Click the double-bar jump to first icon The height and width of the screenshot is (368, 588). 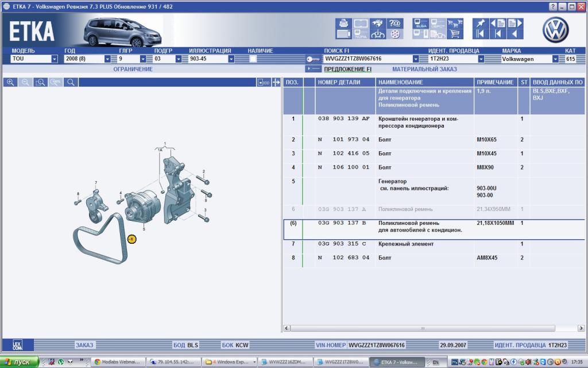tap(481, 34)
